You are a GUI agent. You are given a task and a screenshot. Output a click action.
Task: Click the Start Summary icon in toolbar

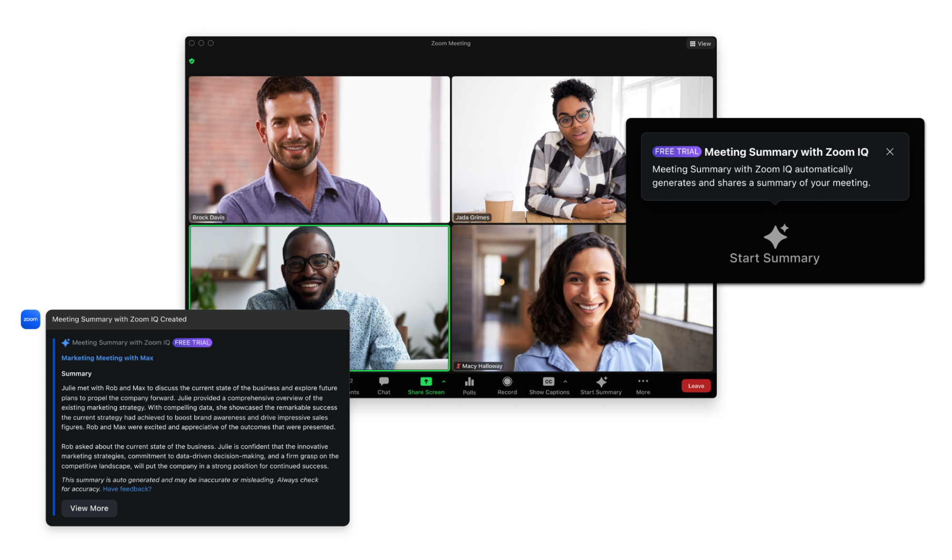click(x=600, y=383)
